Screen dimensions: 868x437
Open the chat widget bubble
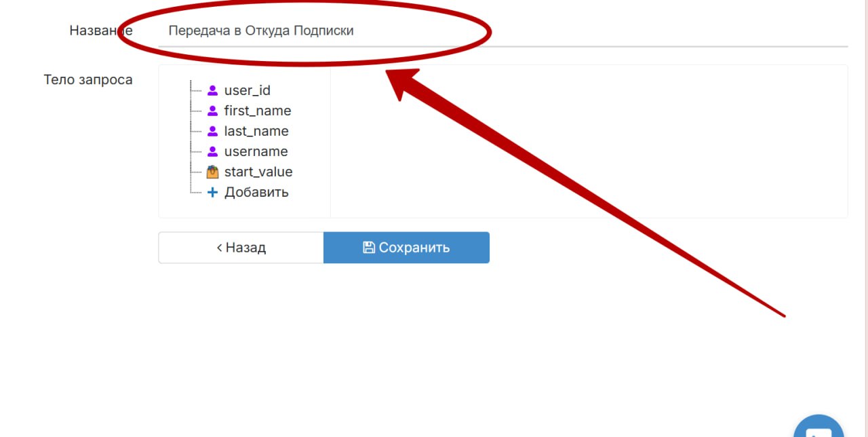pyautogui.click(x=818, y=427)
